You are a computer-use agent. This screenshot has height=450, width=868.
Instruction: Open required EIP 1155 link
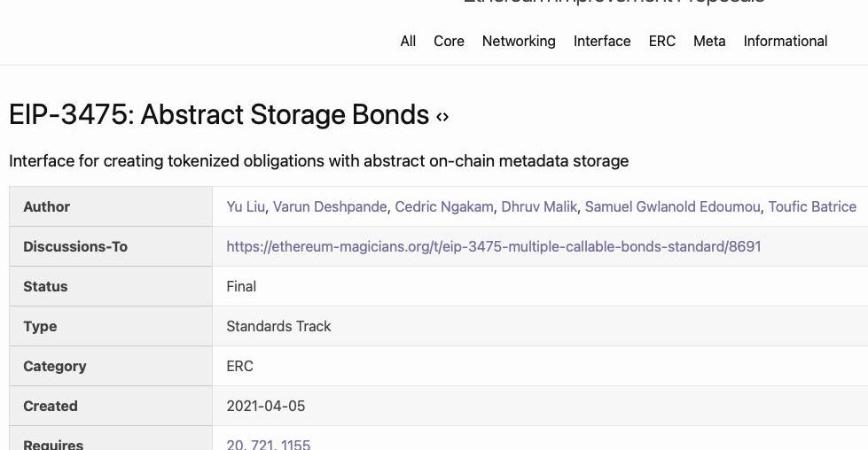pyautogui.click(x=295, y=445)
